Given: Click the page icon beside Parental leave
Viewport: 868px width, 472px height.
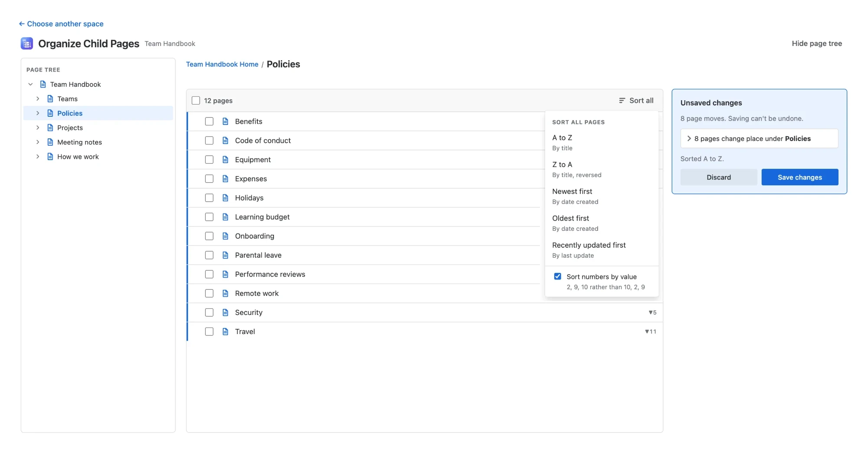Looking at the screenshot, I should tap(225, 255).
